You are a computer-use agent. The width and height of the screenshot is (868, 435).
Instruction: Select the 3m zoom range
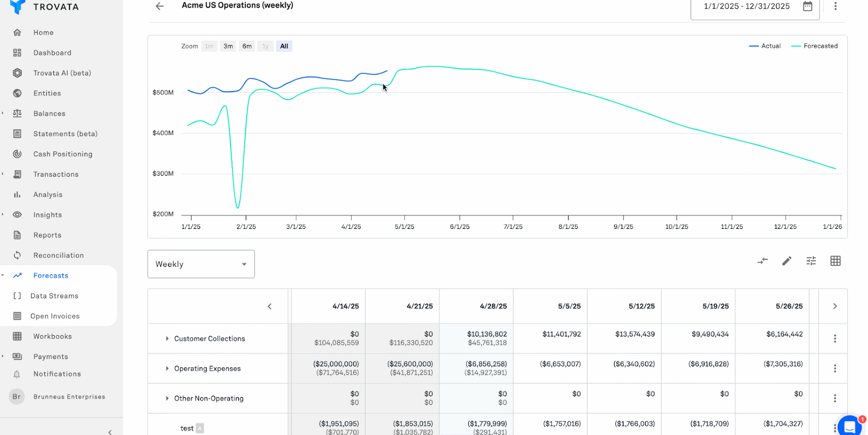(228, 46)
